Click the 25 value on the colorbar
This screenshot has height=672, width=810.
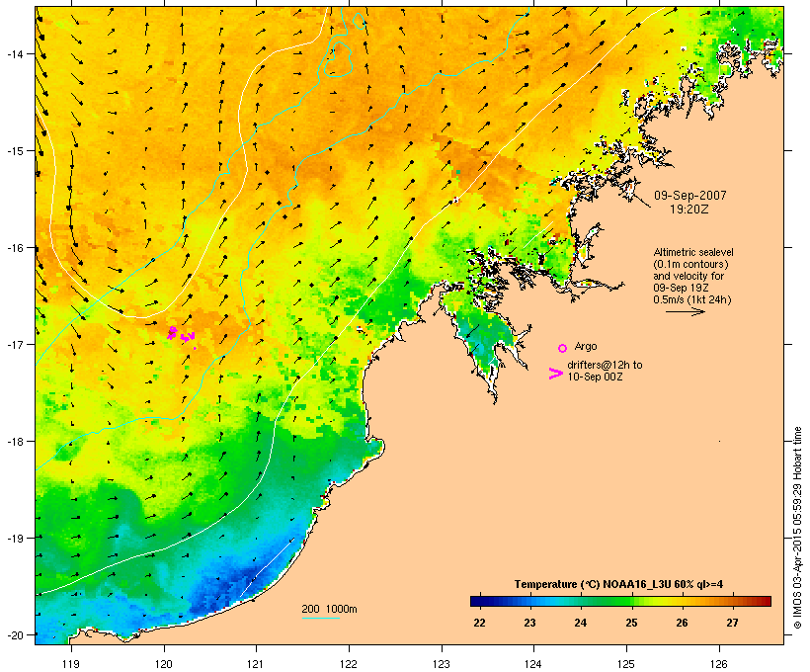631,623
